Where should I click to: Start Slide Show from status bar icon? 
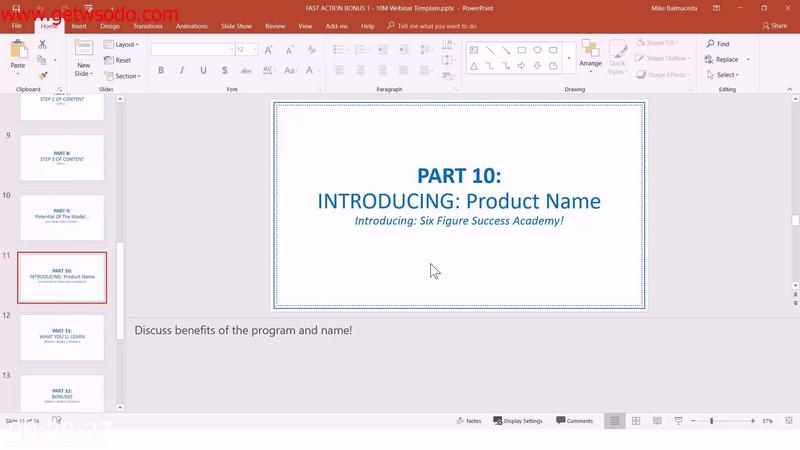pyautogui.click(x=678, y=421)
